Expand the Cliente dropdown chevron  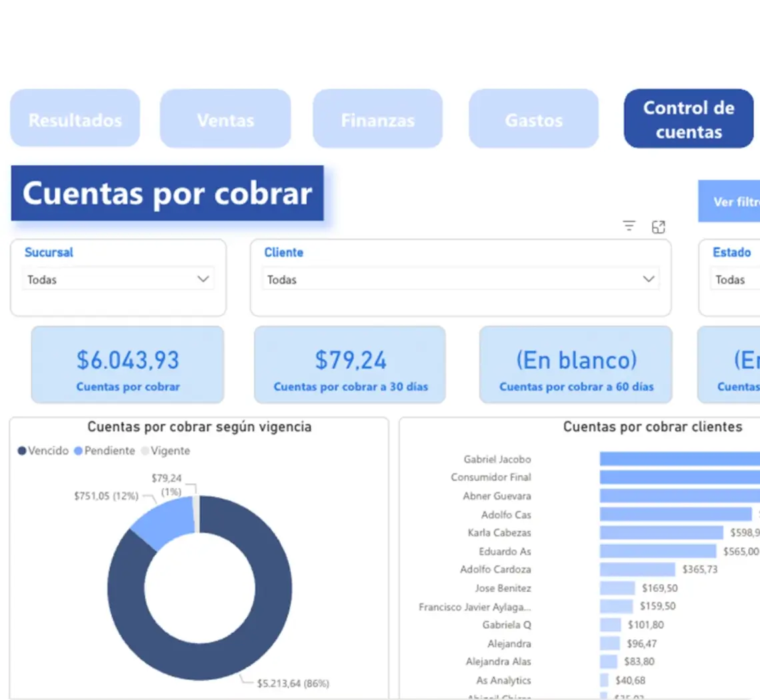tap(649, 279)
